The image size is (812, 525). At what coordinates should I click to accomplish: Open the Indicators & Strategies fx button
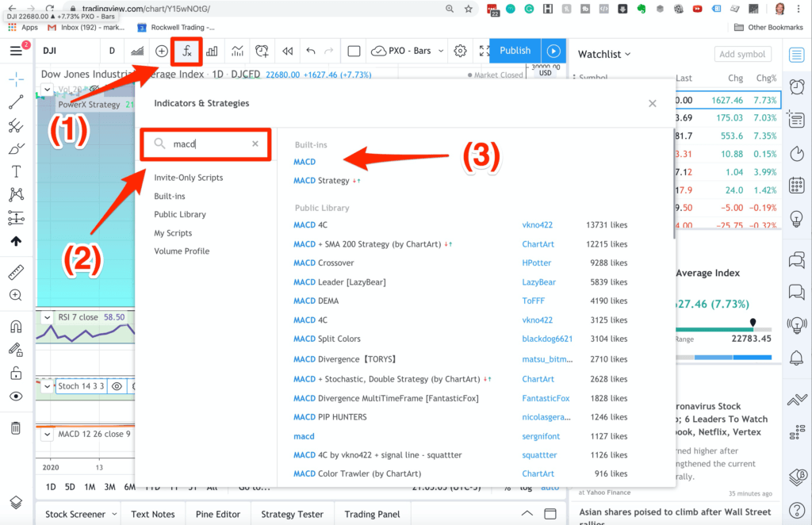coord(187,51)
